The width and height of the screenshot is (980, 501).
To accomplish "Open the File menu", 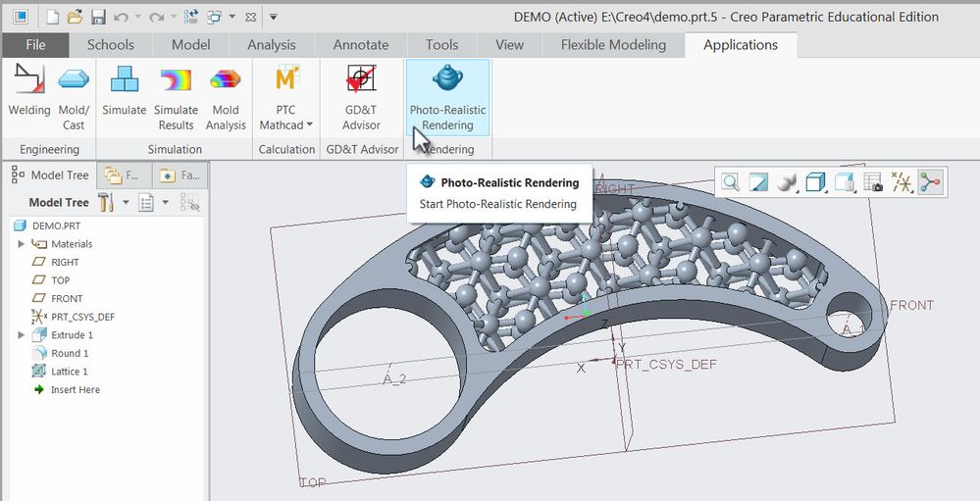I will (35, 45).
